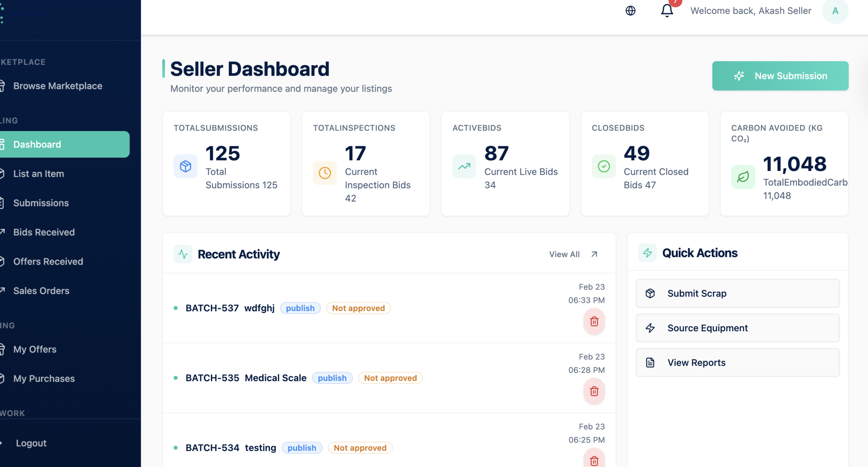Click the Total Submissions box icon
The width and height of the screenshot is (868, 467).
(x=185, y=166)
